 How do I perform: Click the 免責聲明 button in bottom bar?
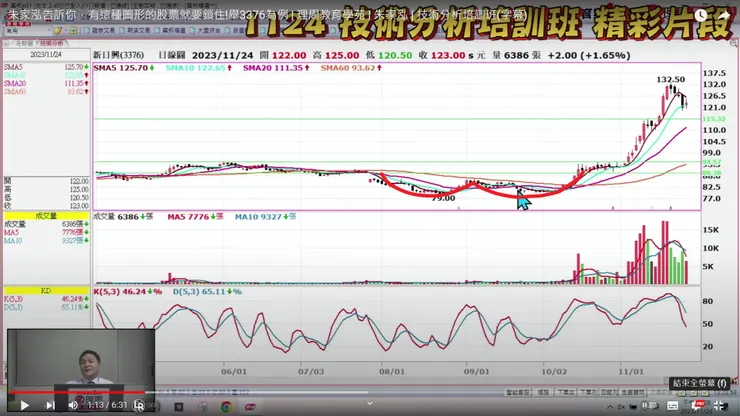[632, 392]
